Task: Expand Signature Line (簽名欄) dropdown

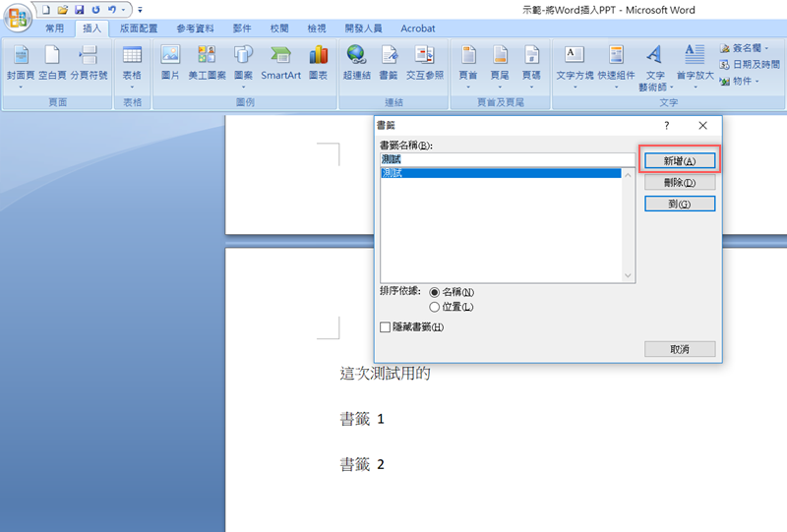Action: point(767,48)
